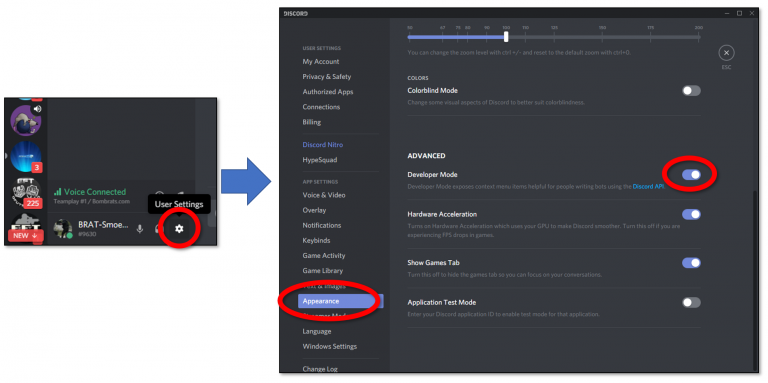The width and height of the screenshot is (768, 383).
Task: Open the server icon with 225 badge
Action: [x=25, y=193]
